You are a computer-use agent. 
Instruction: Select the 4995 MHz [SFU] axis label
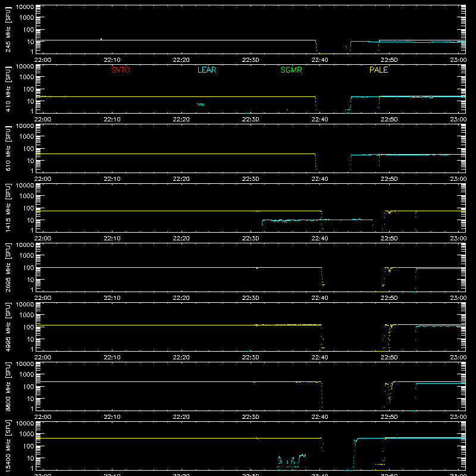coord(8,327)
